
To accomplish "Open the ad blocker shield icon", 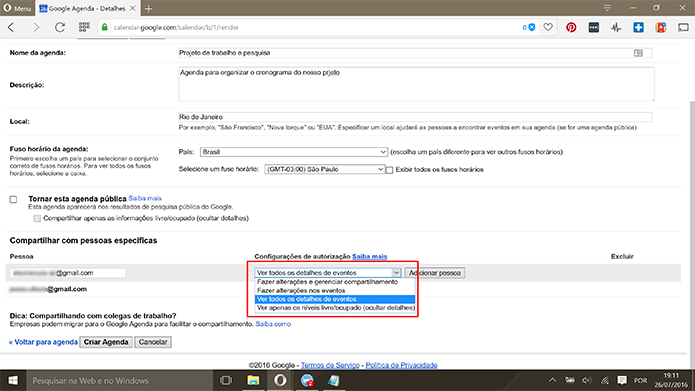I will [529, 27].
